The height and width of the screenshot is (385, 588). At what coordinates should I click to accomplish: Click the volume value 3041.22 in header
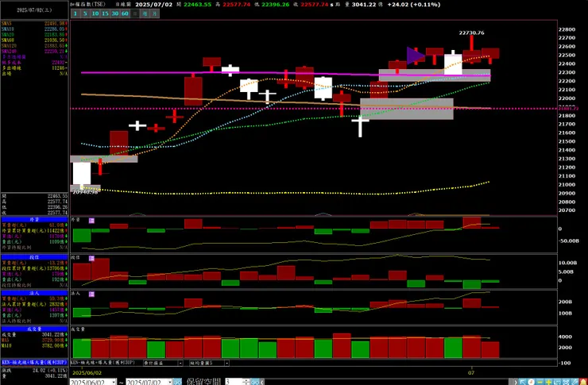point(364,5)
